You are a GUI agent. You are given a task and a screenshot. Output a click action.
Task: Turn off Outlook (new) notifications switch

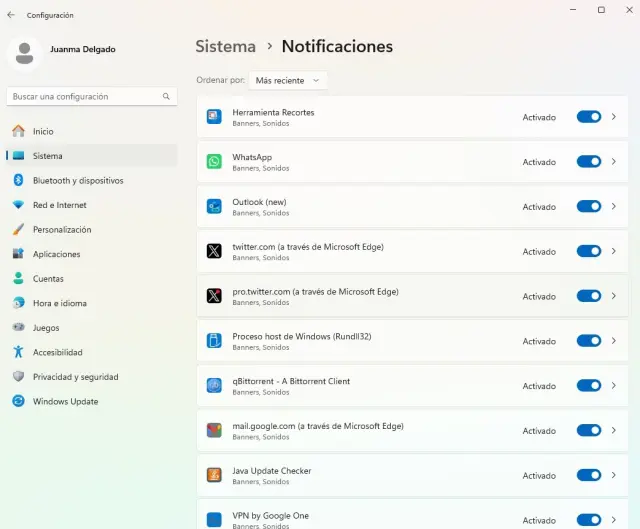click(x=589, y=207)
